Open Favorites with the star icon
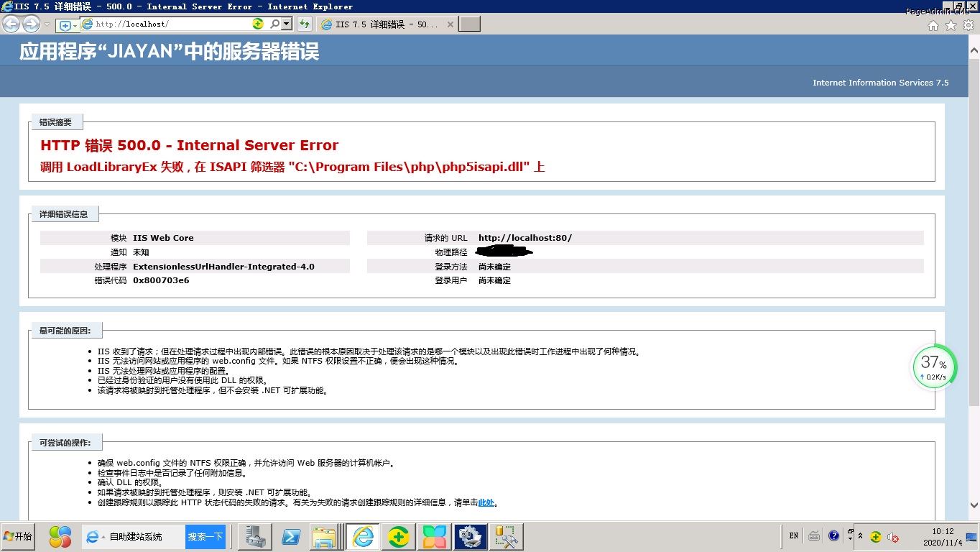Viewport: 980px width, 552px height. click(x=951, y=25)
